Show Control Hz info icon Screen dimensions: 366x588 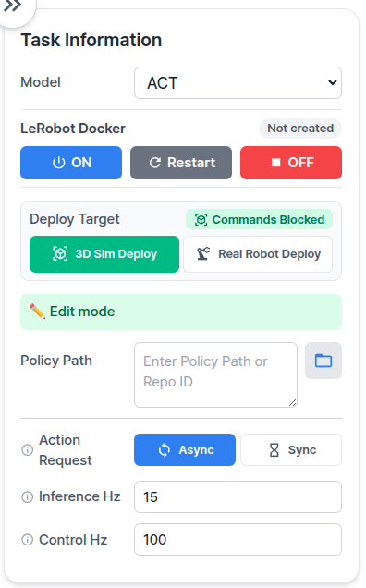[x=28, y=540]
